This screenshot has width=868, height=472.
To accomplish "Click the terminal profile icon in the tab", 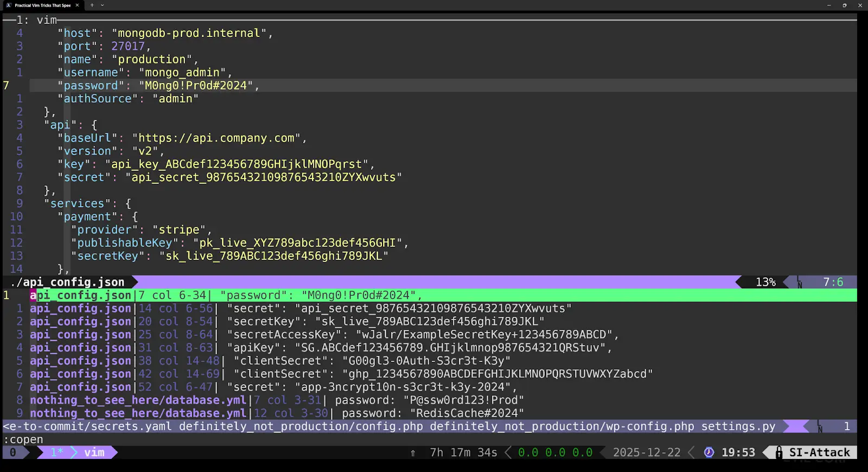I will pyautogui.click(x=9, y=5).
